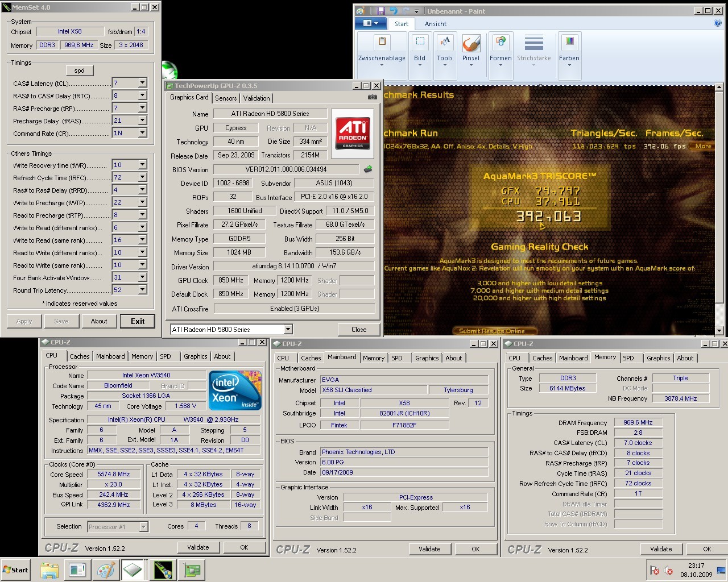Click the GPU-Z green card taskbar icon
The image size is (728, 582).
pos(192,570)
